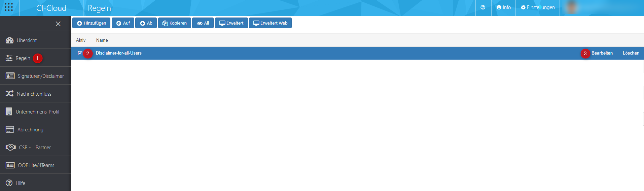644x191 pixels.
Task: Open Unternehmens-Profil building icon
Action: (9, 112)
